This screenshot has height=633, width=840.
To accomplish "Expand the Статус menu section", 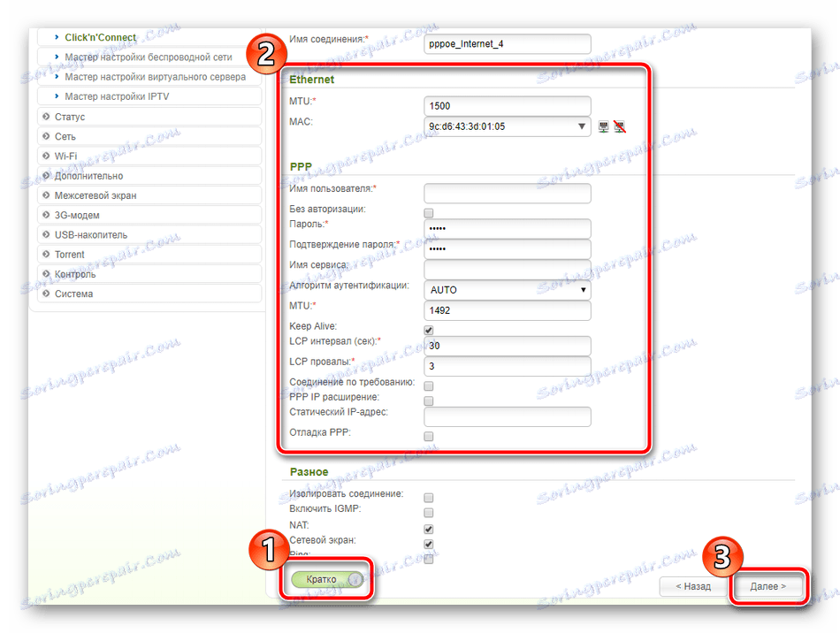I will pyautogui.click(x=149, y=117).
